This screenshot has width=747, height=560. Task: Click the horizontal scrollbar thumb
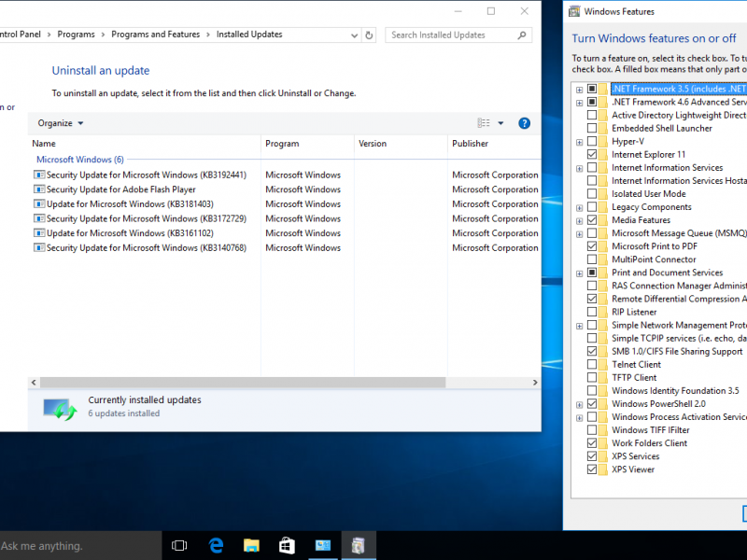[243, 383]
